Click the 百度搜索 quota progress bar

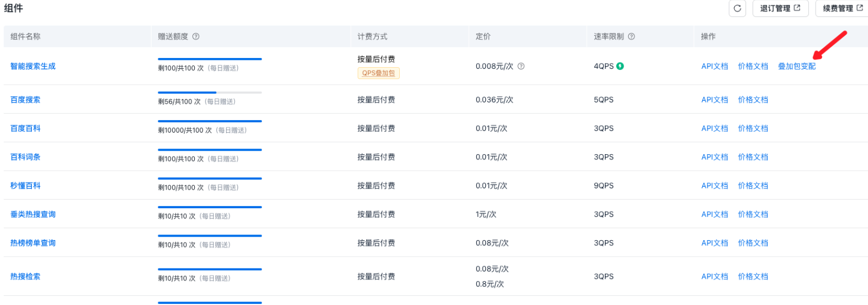(210, 92)
